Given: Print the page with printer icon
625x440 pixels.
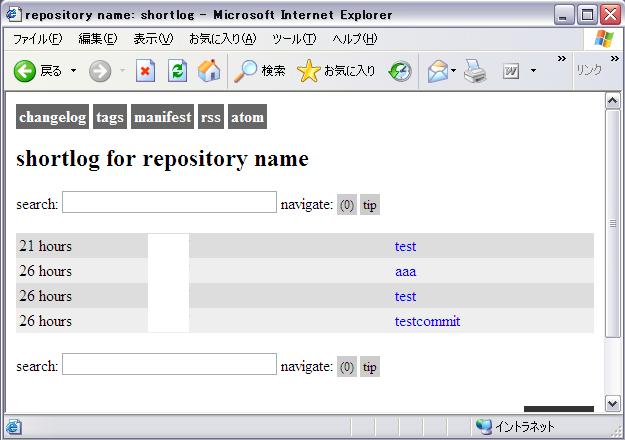Looking at the screenshot, I should point(475,71).
